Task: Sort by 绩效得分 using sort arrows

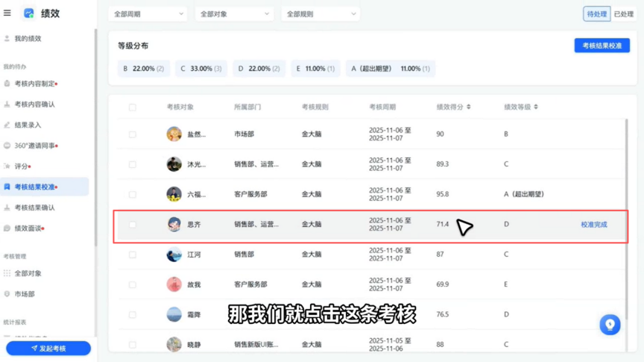Action: click(x=469, y=107)
